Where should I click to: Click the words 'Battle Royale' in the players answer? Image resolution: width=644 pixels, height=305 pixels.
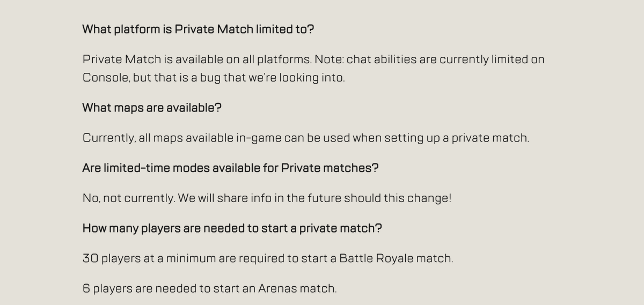click(x=377, y=258)
